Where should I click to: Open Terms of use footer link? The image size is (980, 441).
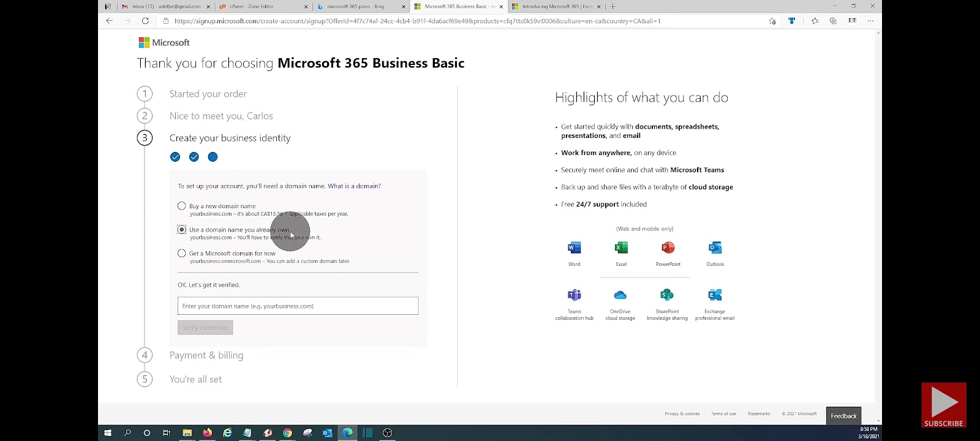click(723, 413)
